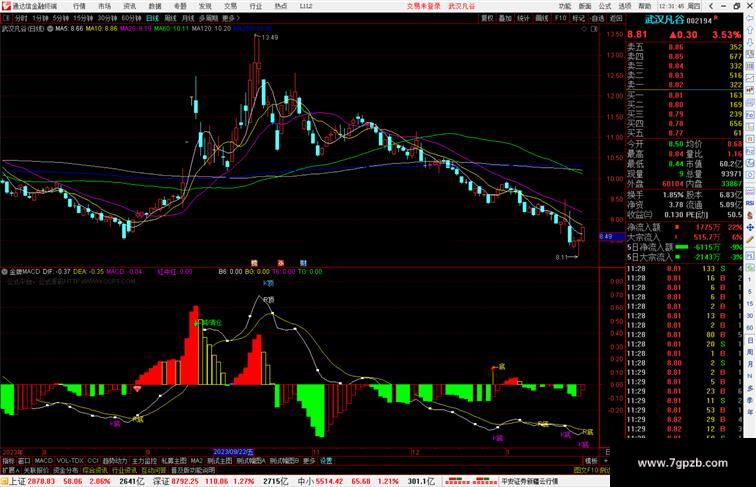Viewport: 756px width, 487px height.
Task: Click the RSI indicator icon in right sidebar
Action: 750,203
